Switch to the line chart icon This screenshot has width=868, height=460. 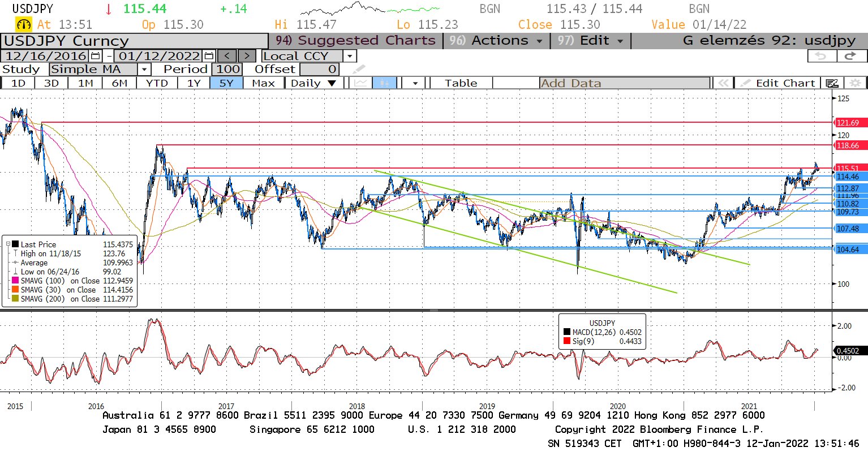tap(360, 83)
